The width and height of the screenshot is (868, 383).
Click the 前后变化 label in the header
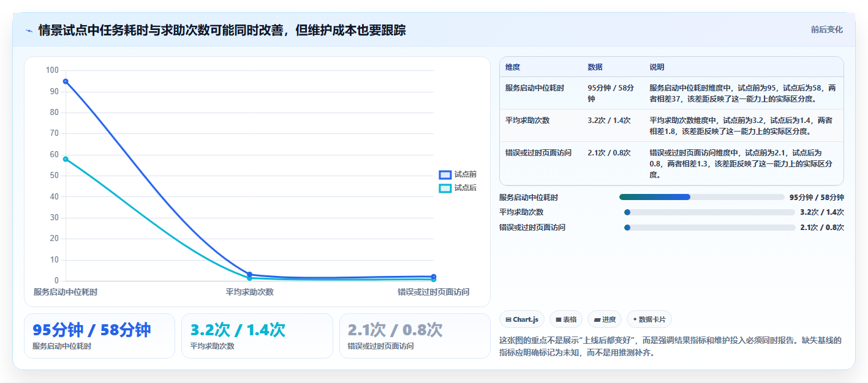point(826,29)
